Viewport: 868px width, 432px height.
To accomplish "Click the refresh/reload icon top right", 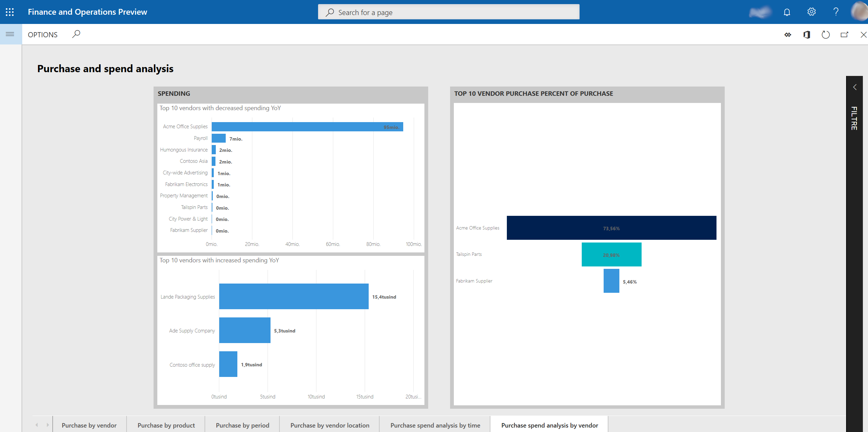I will pos(825,35).
